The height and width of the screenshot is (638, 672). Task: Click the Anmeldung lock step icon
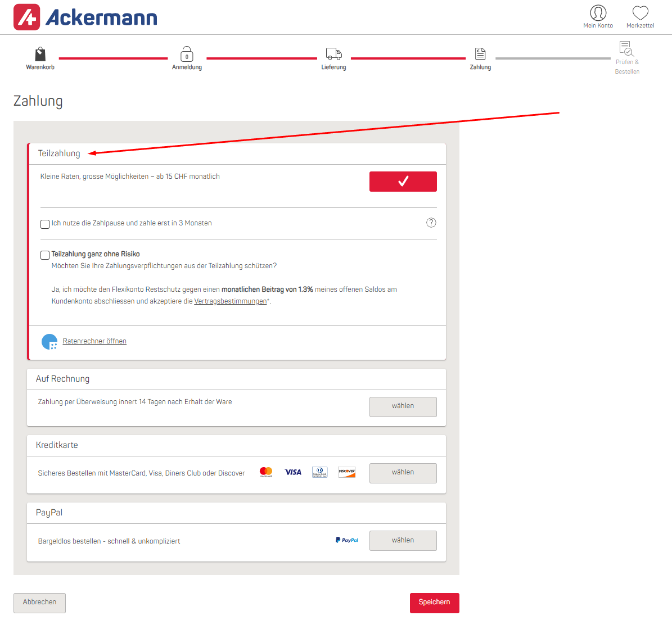[187, 55]
